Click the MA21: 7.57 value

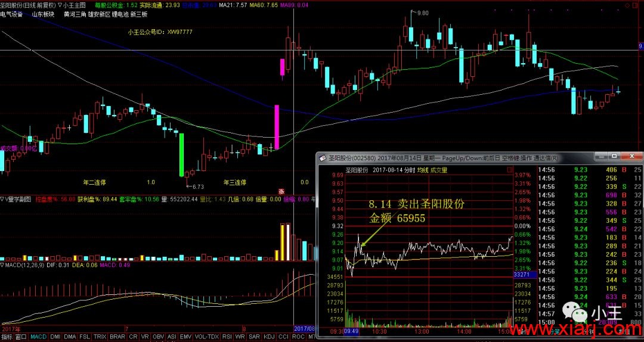[x=233, y=5]
